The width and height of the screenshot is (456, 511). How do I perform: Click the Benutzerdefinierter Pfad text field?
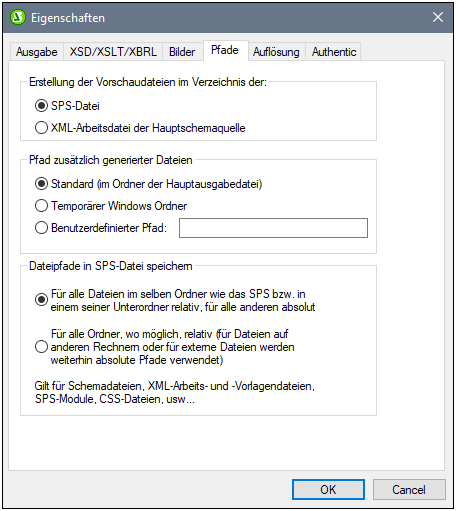coord(273,228)
